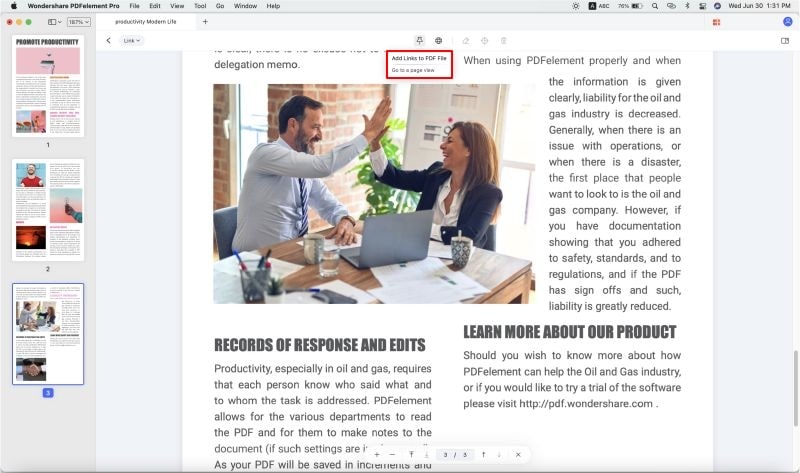Click the Siri icon in menu bar
This screenshot has height=473, width=800.
point(717,6)
